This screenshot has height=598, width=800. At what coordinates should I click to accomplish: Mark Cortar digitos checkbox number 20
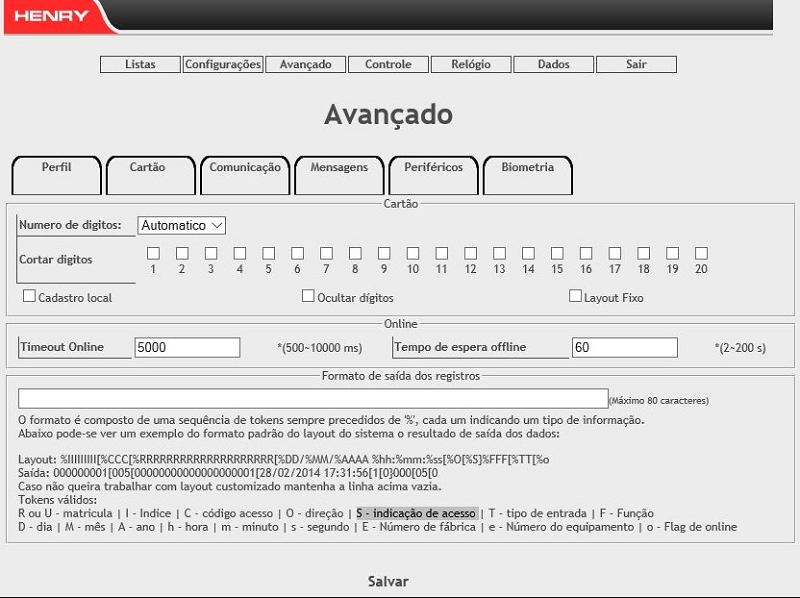(701, 253)
